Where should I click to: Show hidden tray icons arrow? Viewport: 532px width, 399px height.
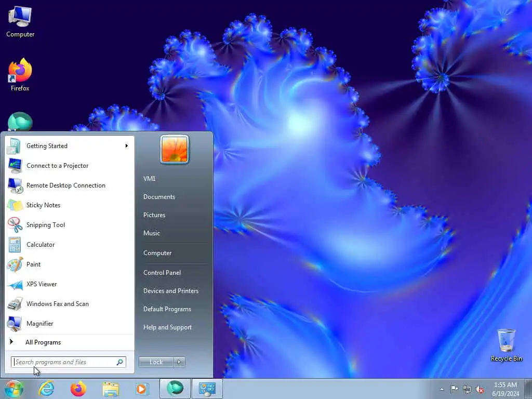[442, 389]
